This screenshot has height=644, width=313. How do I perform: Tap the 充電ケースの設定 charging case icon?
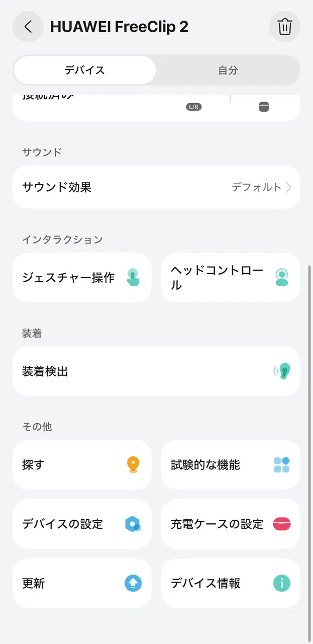pos(281,524)
